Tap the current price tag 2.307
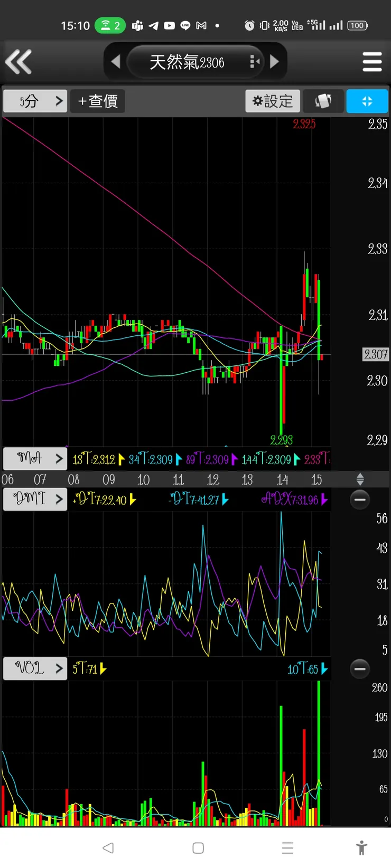The height and width of the screenshot is (868, 391). point(376,354)
